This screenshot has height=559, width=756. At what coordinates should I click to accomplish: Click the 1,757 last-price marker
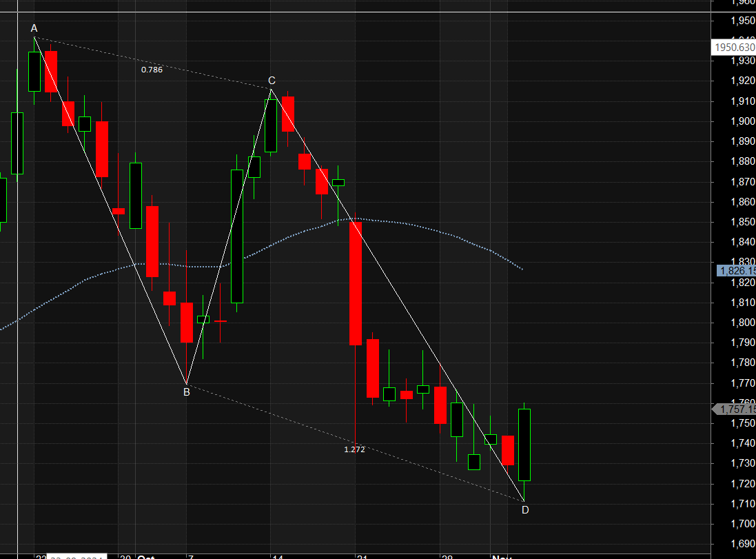click(x=733, y=409)
